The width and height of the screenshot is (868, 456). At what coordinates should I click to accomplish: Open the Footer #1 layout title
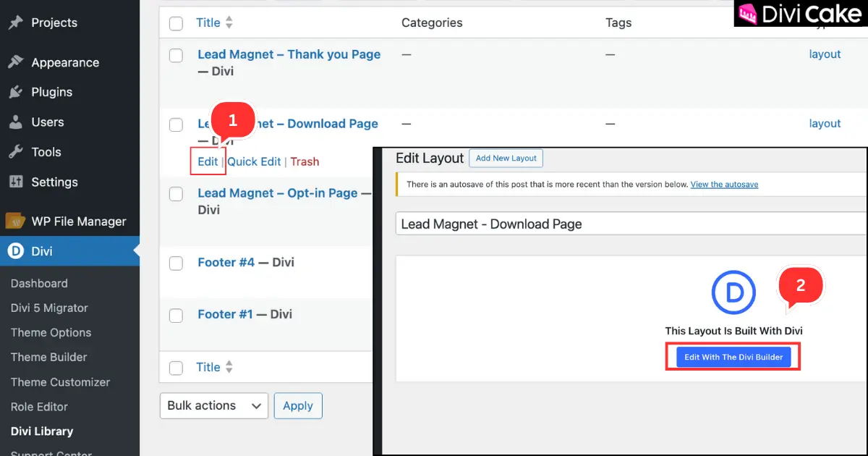226,314
